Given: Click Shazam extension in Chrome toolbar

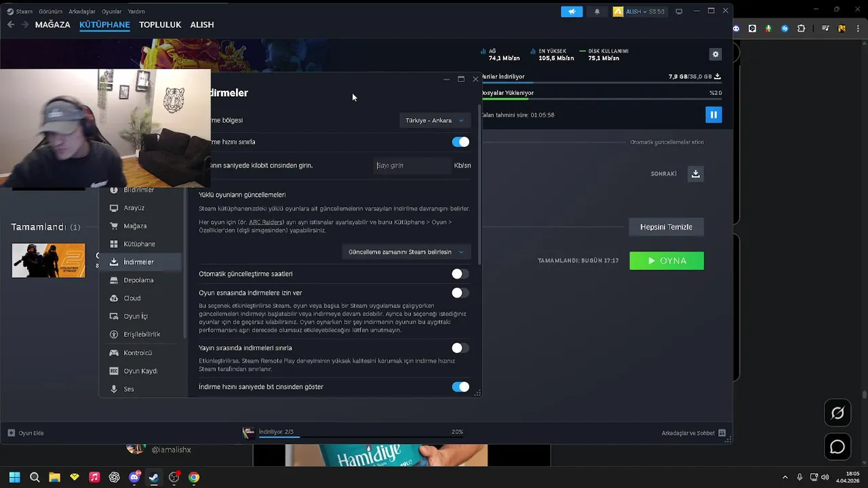Looking at the screenshot, I should click(785, 28).
